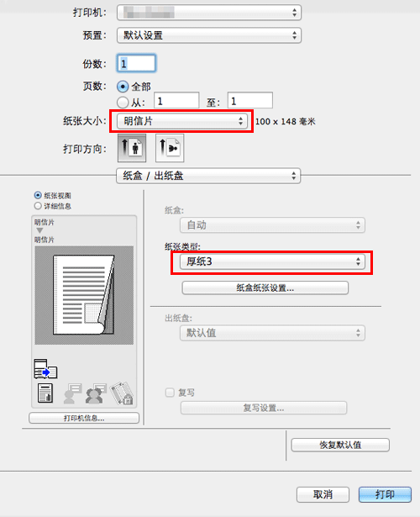
Task: Click the single user authentication icon
Action: point(72,393)
